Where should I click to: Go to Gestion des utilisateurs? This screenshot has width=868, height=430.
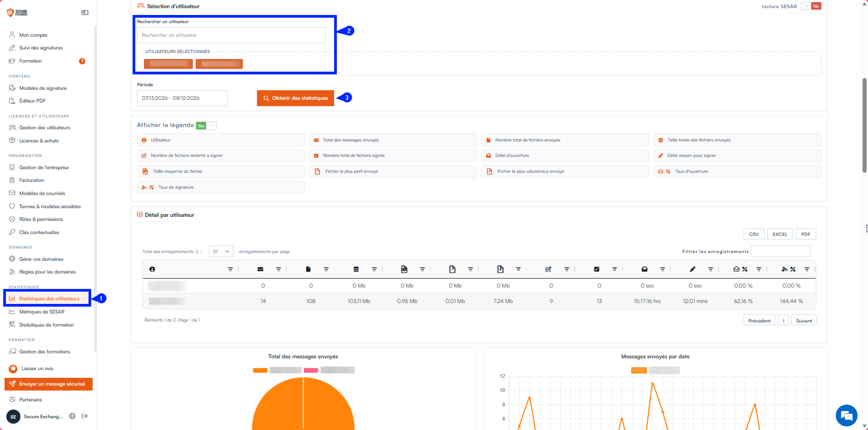click(44, 127)
